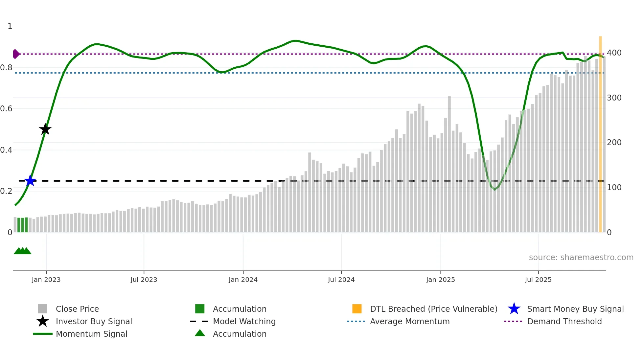Click the Smart Money Buy Signal legend label
This screenshot has width=644, height=362.
(x=575, y=309)
